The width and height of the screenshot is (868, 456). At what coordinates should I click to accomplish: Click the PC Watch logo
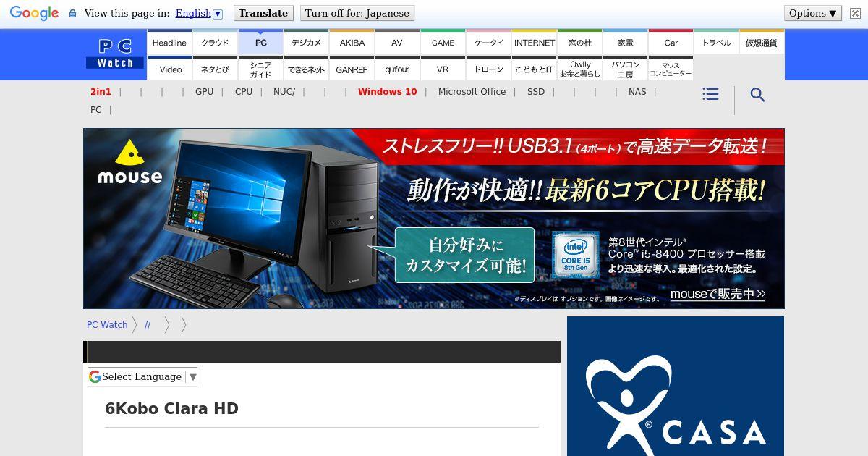coord(115,54)
